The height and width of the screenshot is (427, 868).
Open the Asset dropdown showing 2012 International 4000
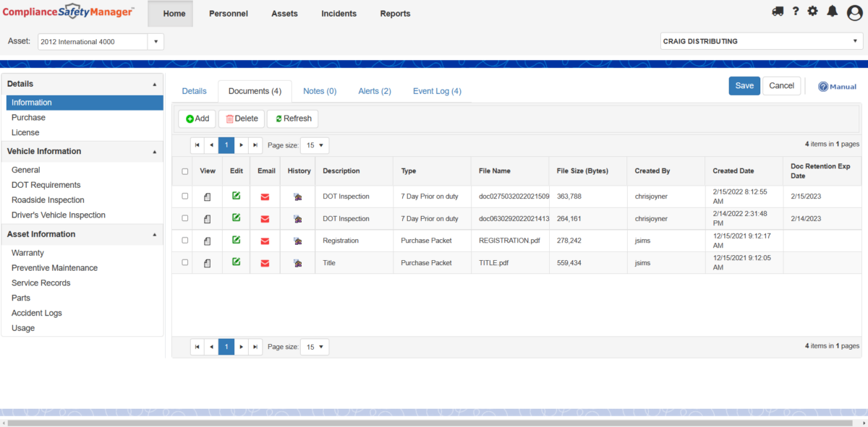pyautogui.click(x=155, y=41)
